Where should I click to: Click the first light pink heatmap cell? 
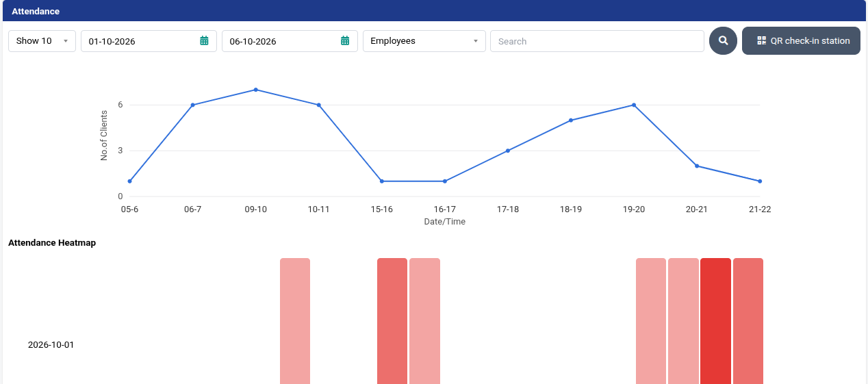click(x=295, y=321)
